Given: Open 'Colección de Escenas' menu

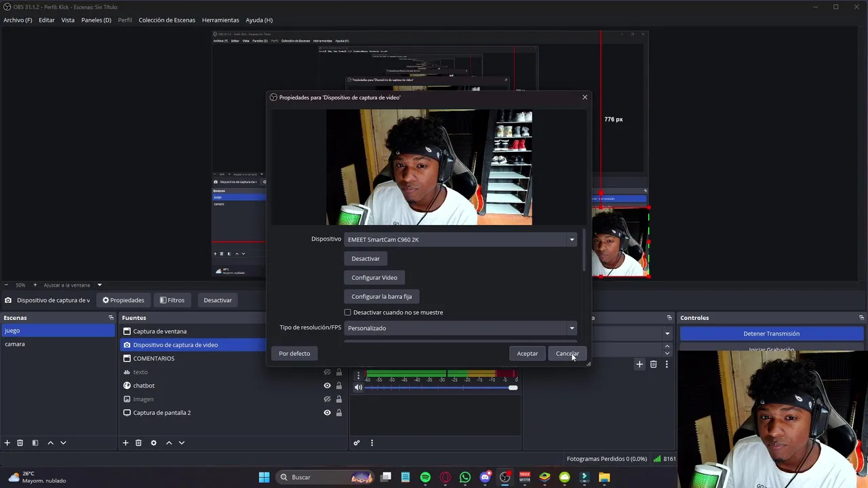Looking at the screenshot, I should click(x=167, y=20).
